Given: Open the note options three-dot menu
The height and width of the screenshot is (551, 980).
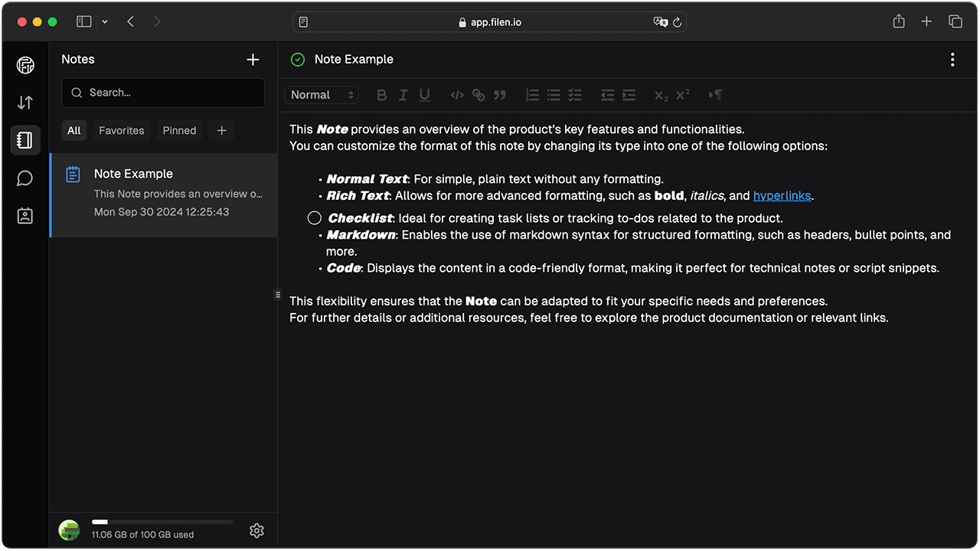Looking at the screenshot, I should click(952, 59).
